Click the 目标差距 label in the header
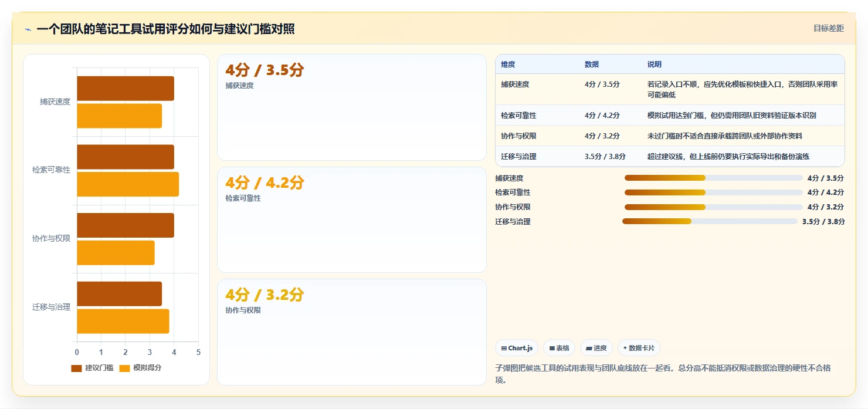This screenshot has height=409, width=868. tap(829, 28)
